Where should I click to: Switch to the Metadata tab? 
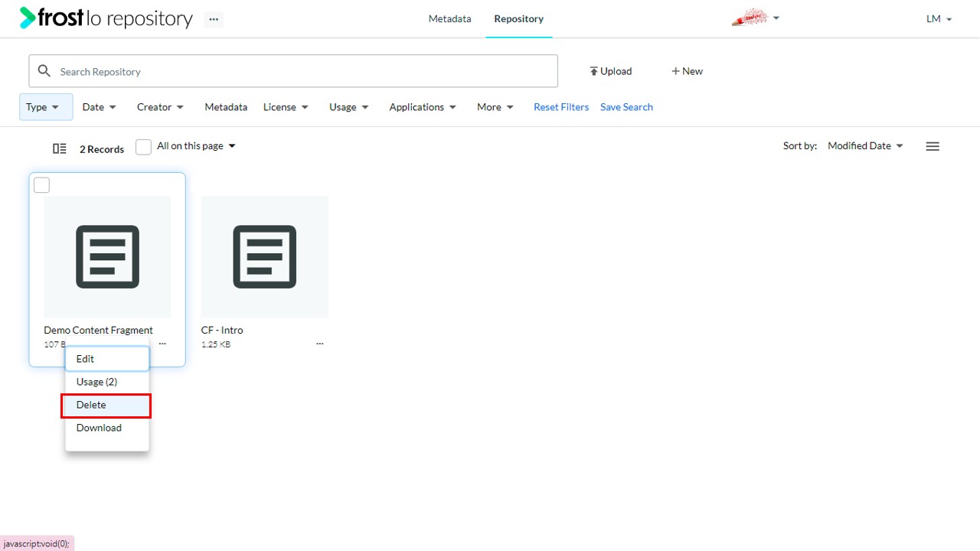pyautogui.click(x=449, y=19)
